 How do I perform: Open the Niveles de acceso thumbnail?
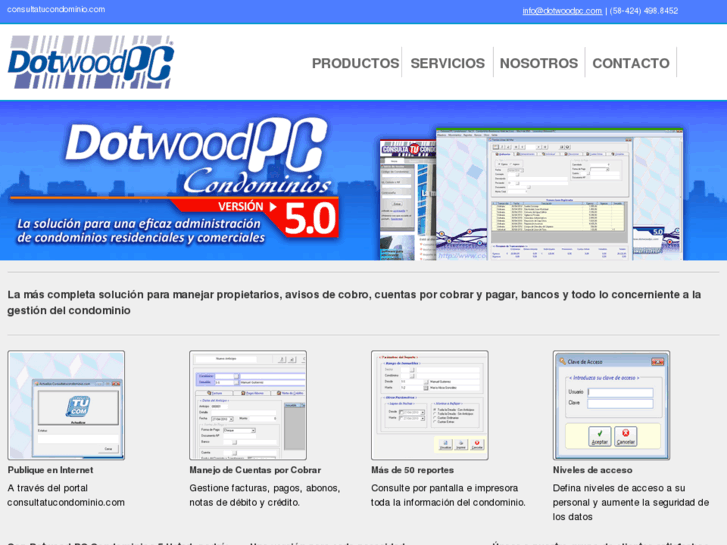611,405
